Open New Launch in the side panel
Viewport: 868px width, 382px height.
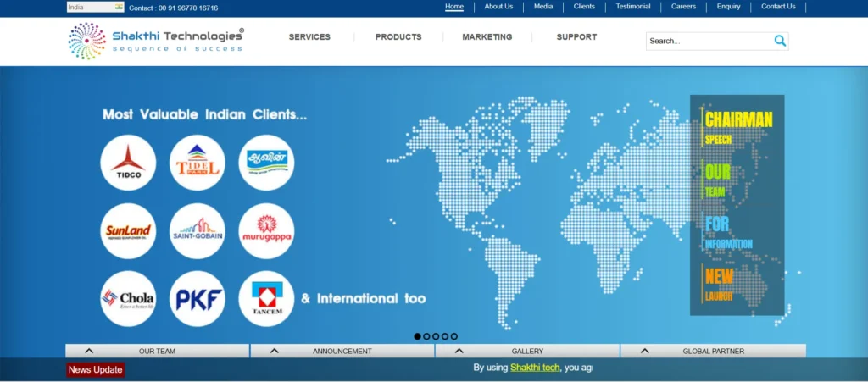(719, 283)
